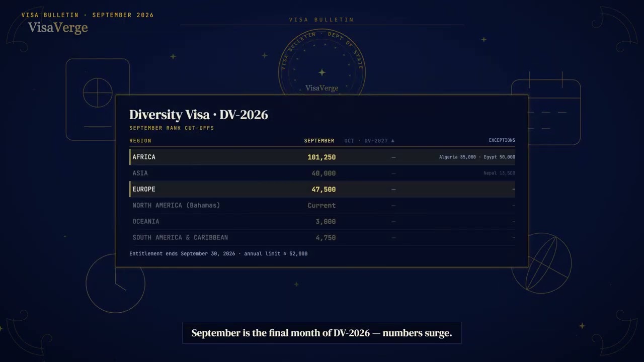Image resolution: width=644 pixels, height=362 pixels.
Task: Click the 'Diversity Visa · DV-2026' title
Action: coord(199,115)
